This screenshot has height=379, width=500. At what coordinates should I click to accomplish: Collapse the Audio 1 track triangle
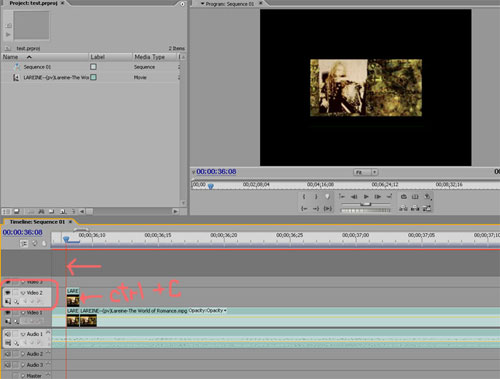tap(23, 334)
